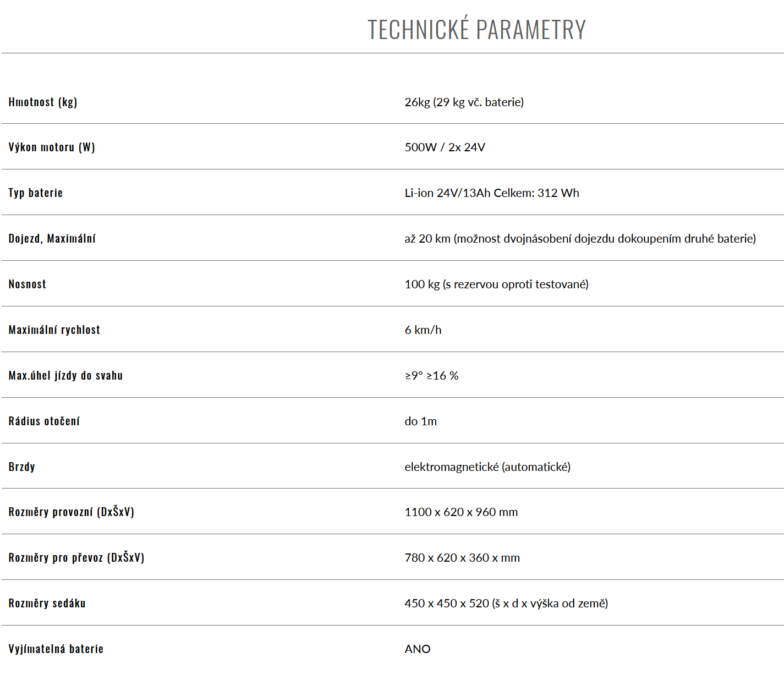Click the 780 x 620 x 360 transport dimensions
The width and height of the screenshot is (784, 680).
462,558
